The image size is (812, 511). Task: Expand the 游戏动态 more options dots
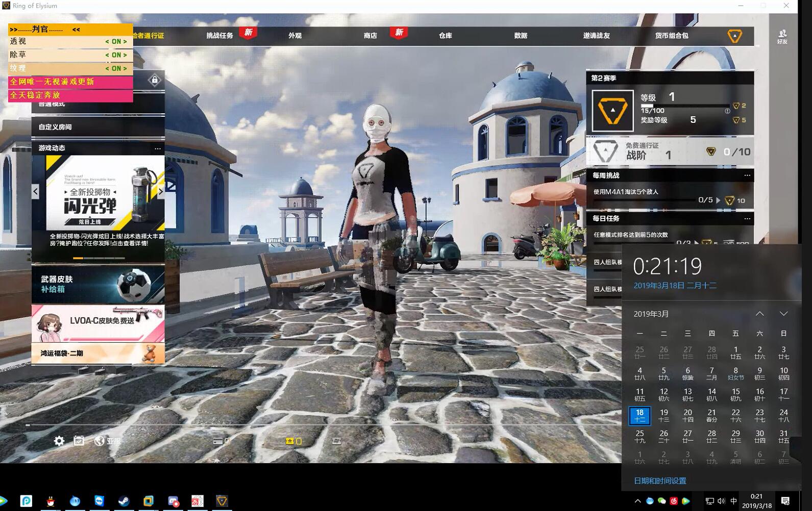[158, 148]
